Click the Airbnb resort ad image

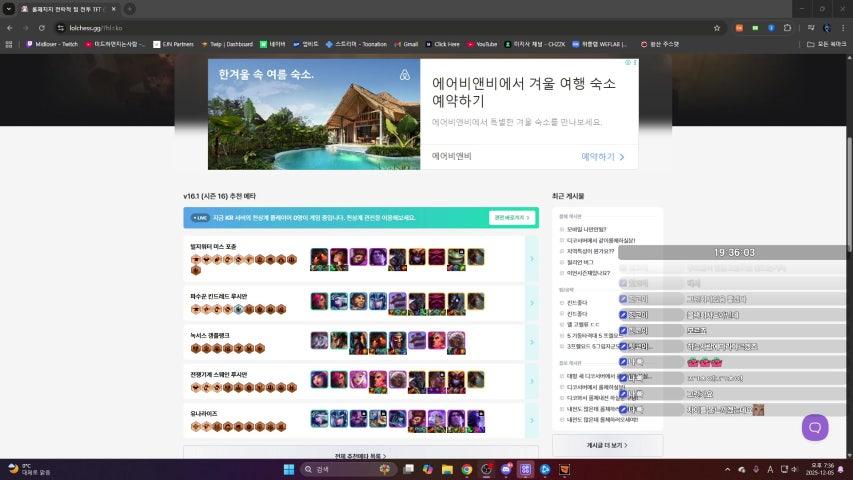click(314, 114)
